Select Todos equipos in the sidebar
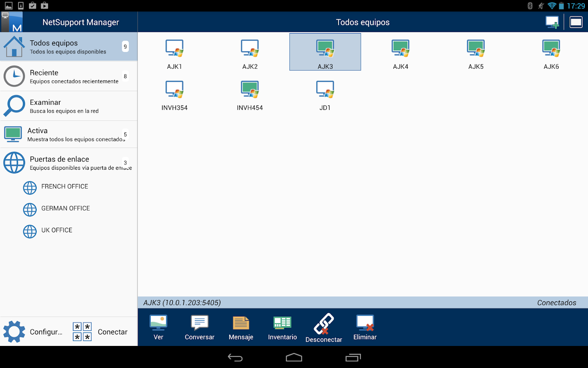This screenshot has width=588, height=368. 69,46
